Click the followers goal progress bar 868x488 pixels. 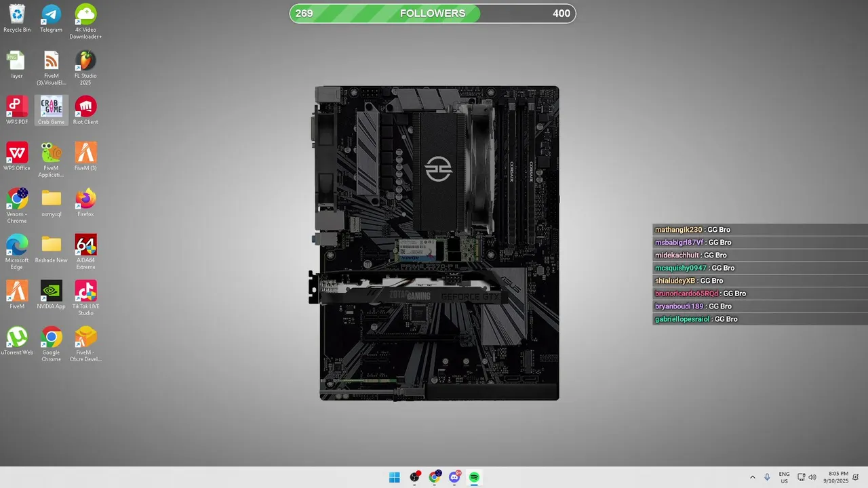[x=433, y=14]
